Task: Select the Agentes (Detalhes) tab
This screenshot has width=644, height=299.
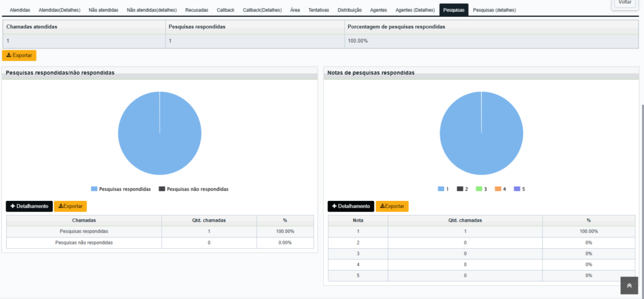Action: [415, 10]
